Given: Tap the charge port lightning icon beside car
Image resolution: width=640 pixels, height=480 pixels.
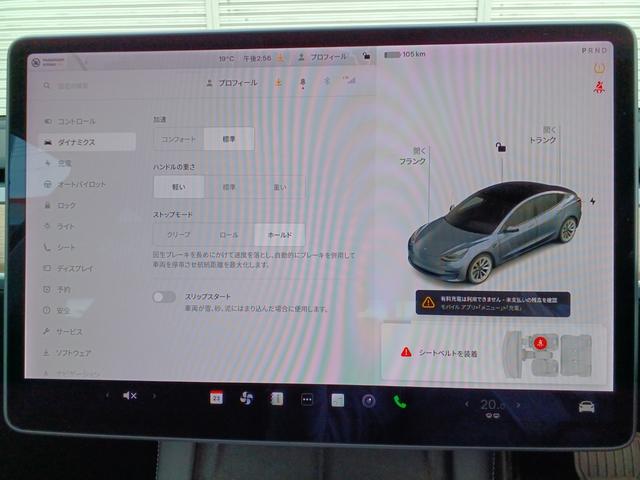Looking at the screenshot, I should point(593,201).
